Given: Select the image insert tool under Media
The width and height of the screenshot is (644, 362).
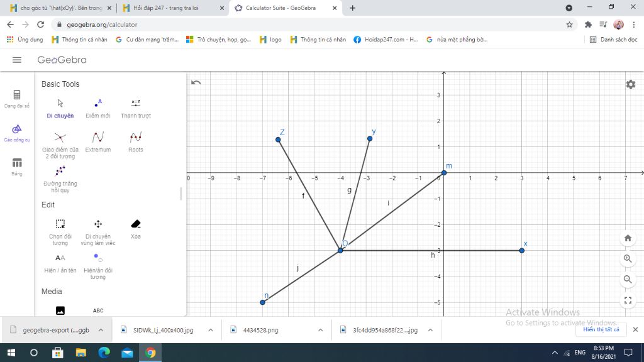Looking at the screenshot, I should [60, 310].
